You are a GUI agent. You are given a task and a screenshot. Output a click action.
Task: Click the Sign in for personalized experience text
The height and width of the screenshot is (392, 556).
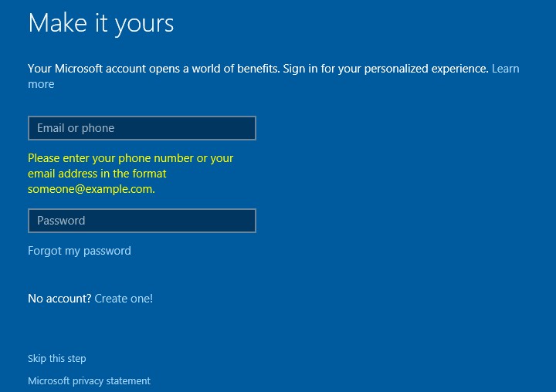[385, 69]
